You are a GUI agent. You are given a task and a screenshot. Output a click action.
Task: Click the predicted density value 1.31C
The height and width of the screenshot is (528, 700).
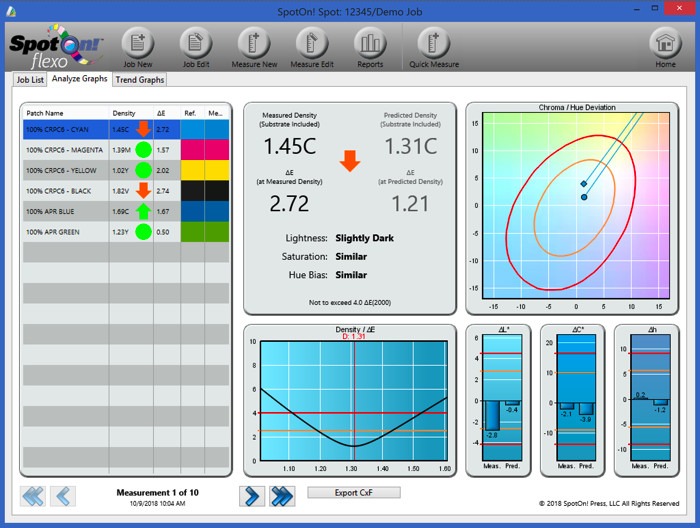pyautogui.click(x=410, y=146)
